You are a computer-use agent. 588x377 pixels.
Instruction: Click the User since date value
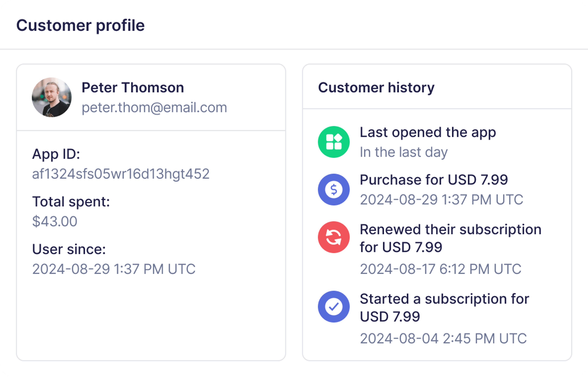click(114, 269)
